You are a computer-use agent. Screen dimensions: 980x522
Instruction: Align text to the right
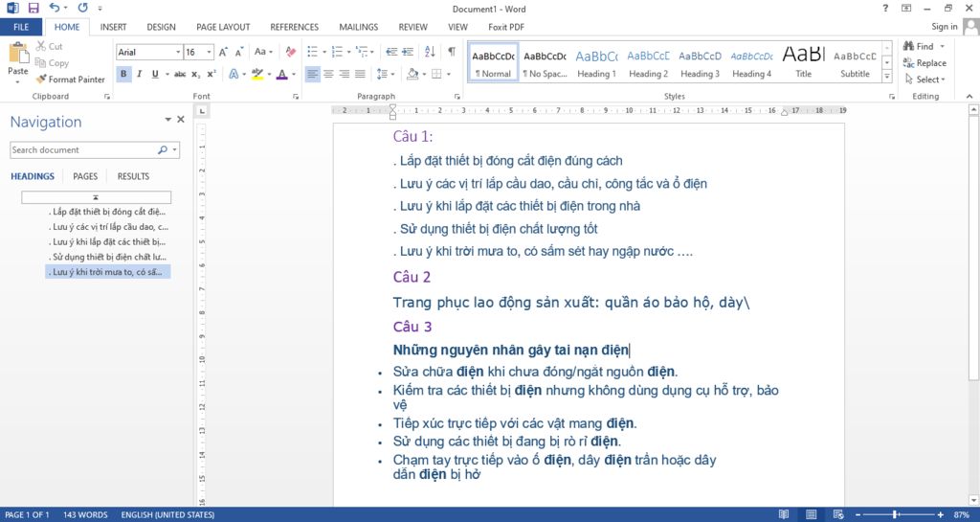(344, 74)
